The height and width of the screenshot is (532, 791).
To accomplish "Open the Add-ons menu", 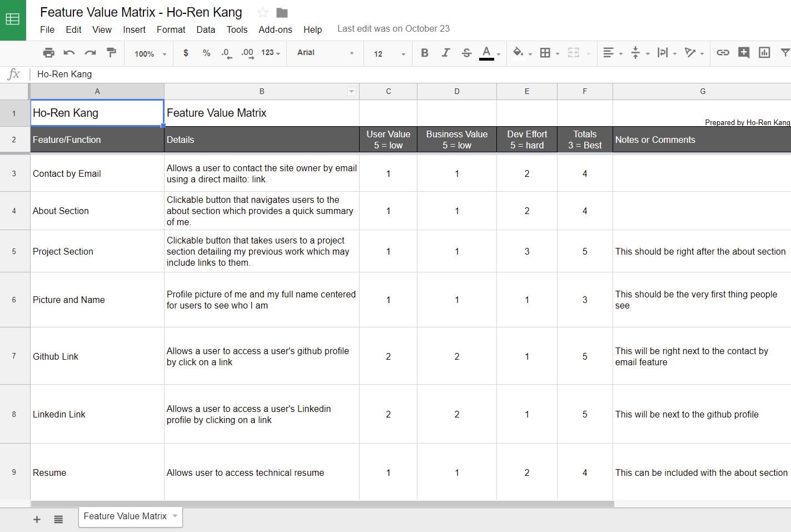I will tap(275, 29).
